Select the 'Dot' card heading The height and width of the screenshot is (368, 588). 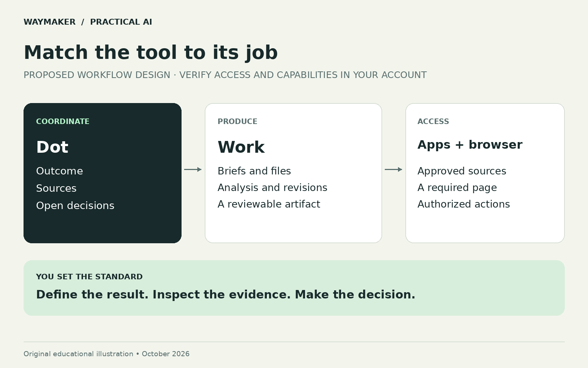(x=52, y=147)
